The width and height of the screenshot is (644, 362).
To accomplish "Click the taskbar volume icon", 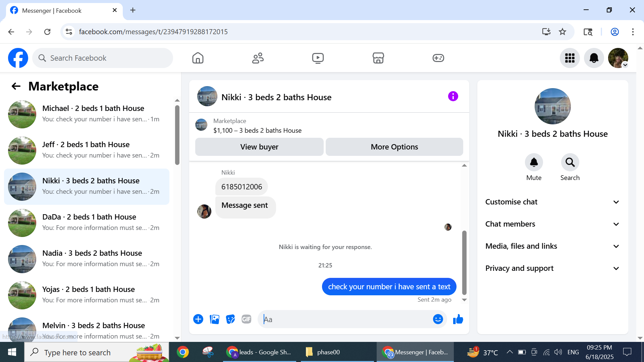I will click(558, 352).
